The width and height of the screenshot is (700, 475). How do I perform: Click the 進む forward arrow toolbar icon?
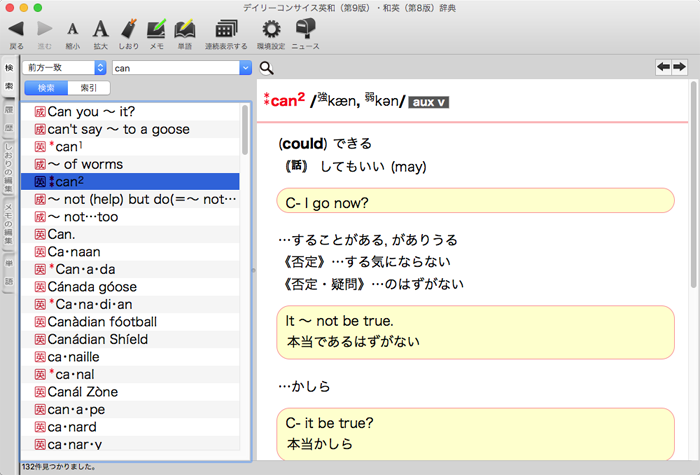point(44,29)
